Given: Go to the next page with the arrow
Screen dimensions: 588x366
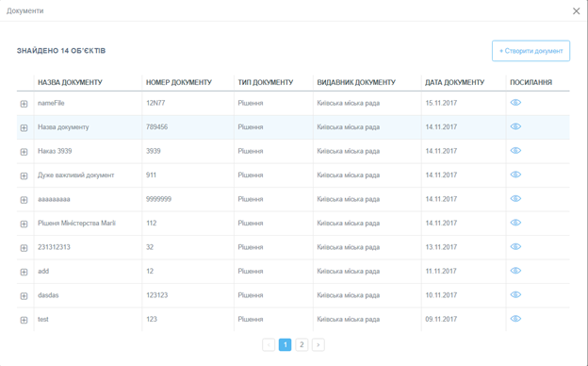Looking at the screenshot, I should 318,344.
